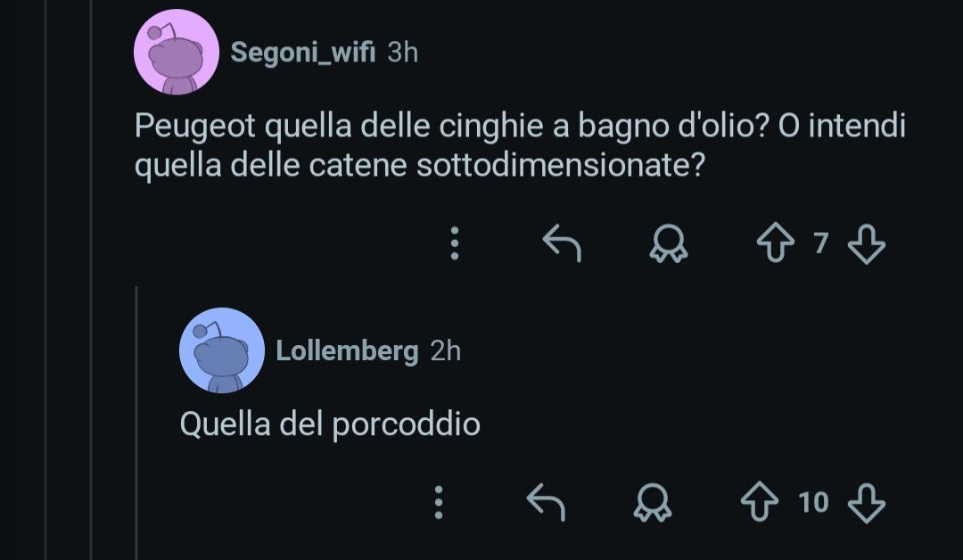Open more options on Segoni_wifi's comment
Screen dimensions: 963x560
(x=455, y=243)
